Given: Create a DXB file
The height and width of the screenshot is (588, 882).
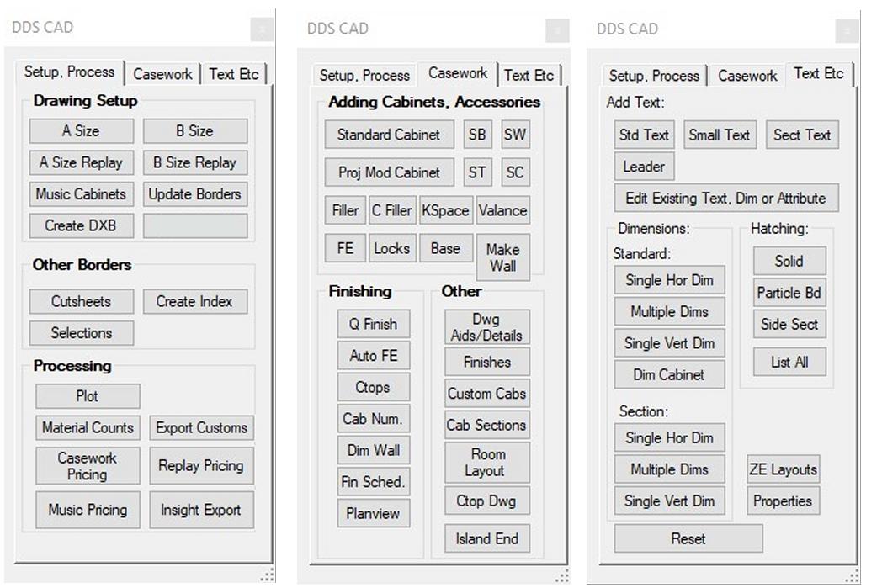Looking at the screenshot, I should pos(81,225).
